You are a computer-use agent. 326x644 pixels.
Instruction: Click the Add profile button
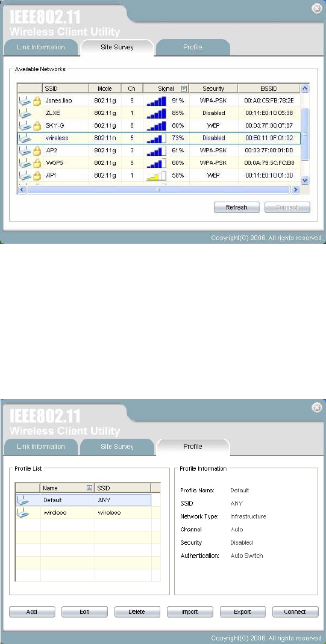coord(32,611)
